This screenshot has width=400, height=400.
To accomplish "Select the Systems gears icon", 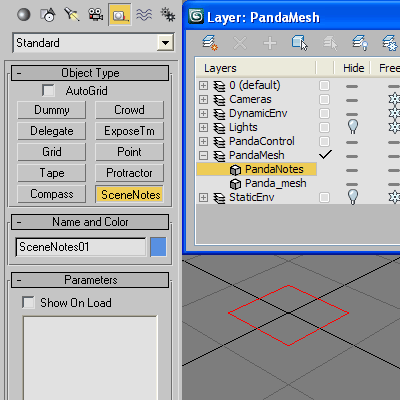I will pyautogui.click(x=168, y=15).
